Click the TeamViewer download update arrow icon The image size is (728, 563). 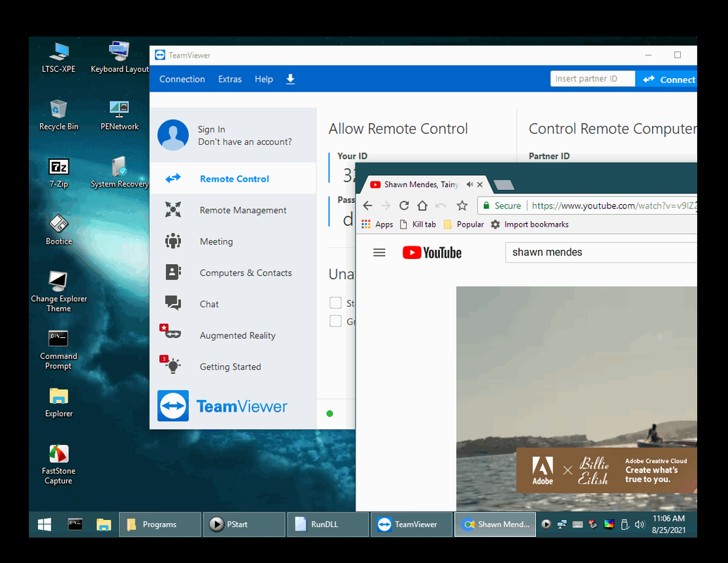click(x=290, y=79)
